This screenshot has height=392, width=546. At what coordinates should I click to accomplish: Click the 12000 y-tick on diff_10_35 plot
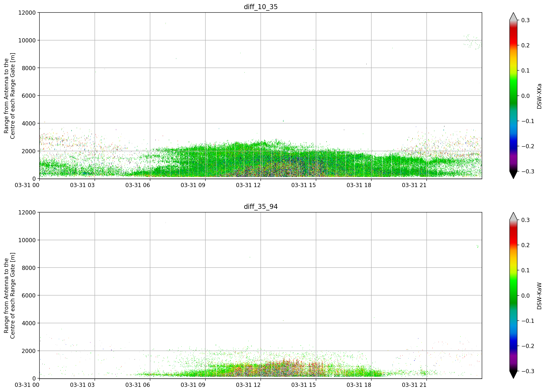(27, 13)
